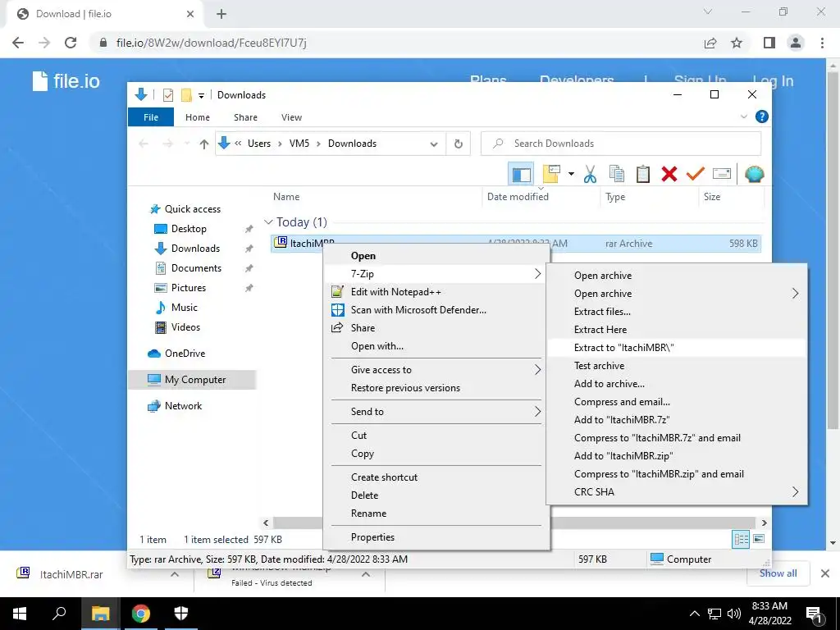Image resolution: width=840 pixels, height=630 pixels.
Task: Collapse the Today (1) group
Action: pyautogui.click(x=268, y=221)
